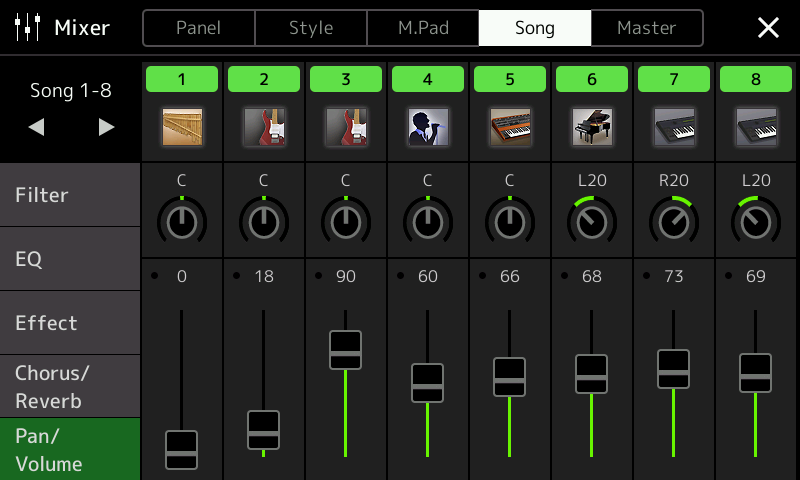Select channel 3 pan knob
The width and height of the screenshot is (800, 480).
(x=346, y=220)
